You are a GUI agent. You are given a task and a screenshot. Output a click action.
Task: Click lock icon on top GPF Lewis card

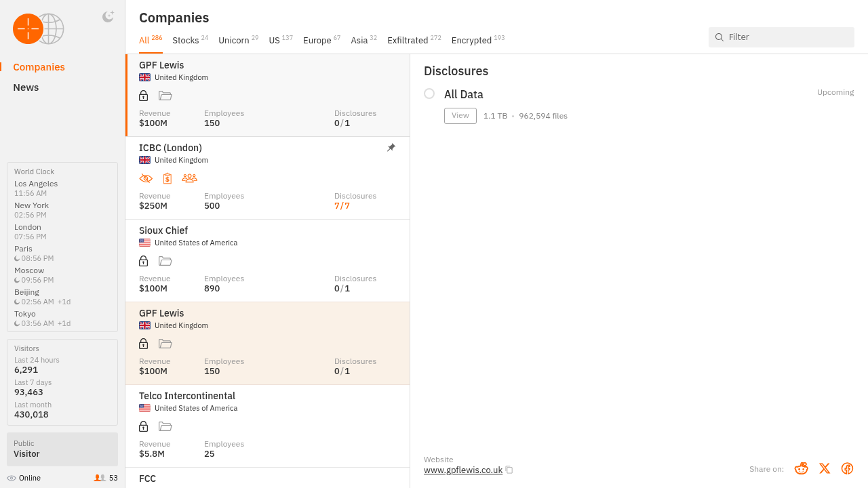pos(143,96)
